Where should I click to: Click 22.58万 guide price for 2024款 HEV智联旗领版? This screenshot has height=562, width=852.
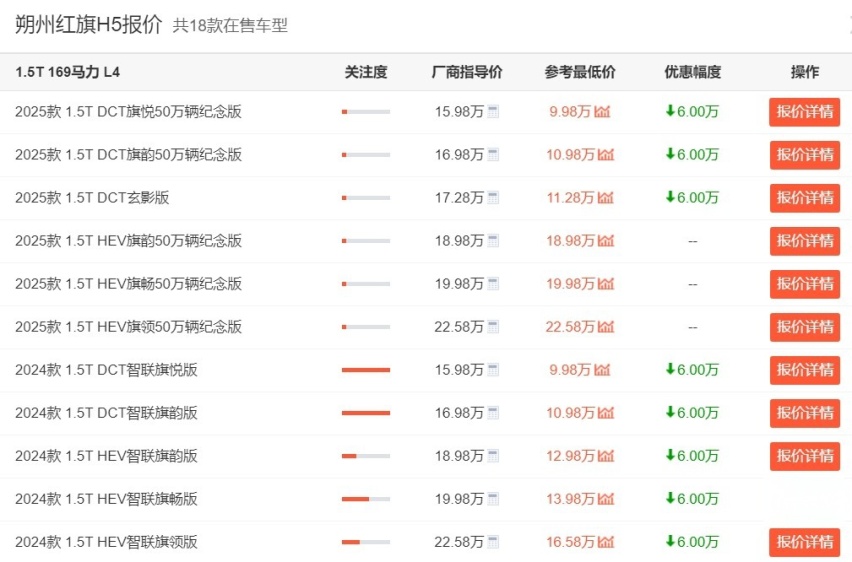pyautogui.click(x=459, y=542)
